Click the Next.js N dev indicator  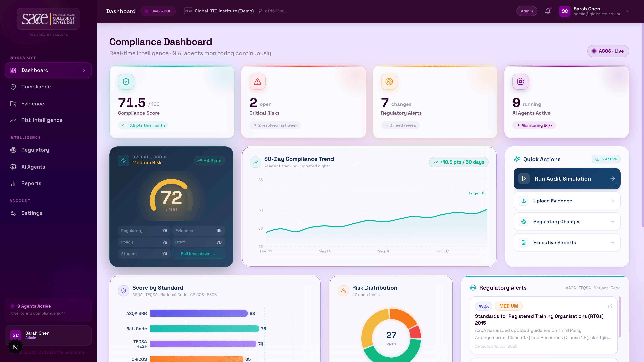coord(15,347)
